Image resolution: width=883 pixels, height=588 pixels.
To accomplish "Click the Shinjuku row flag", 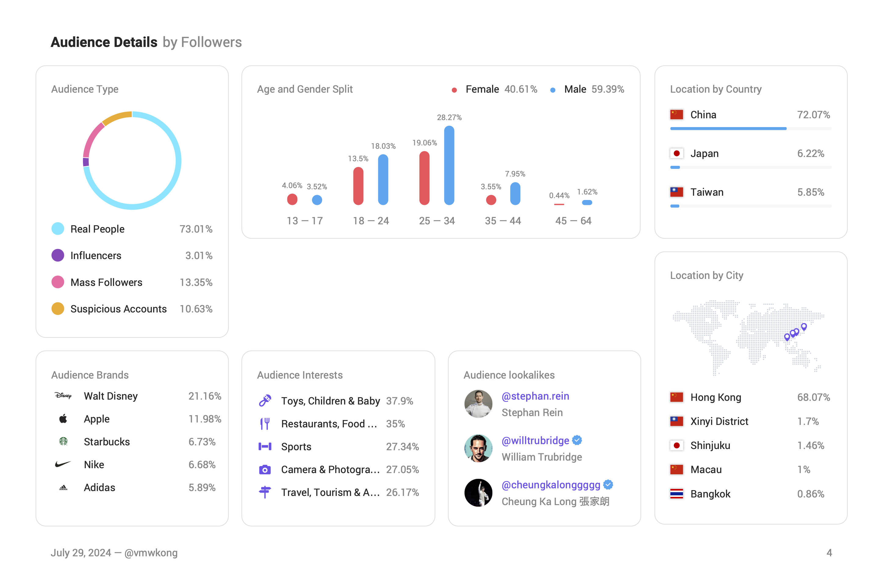I will (676, 445).
